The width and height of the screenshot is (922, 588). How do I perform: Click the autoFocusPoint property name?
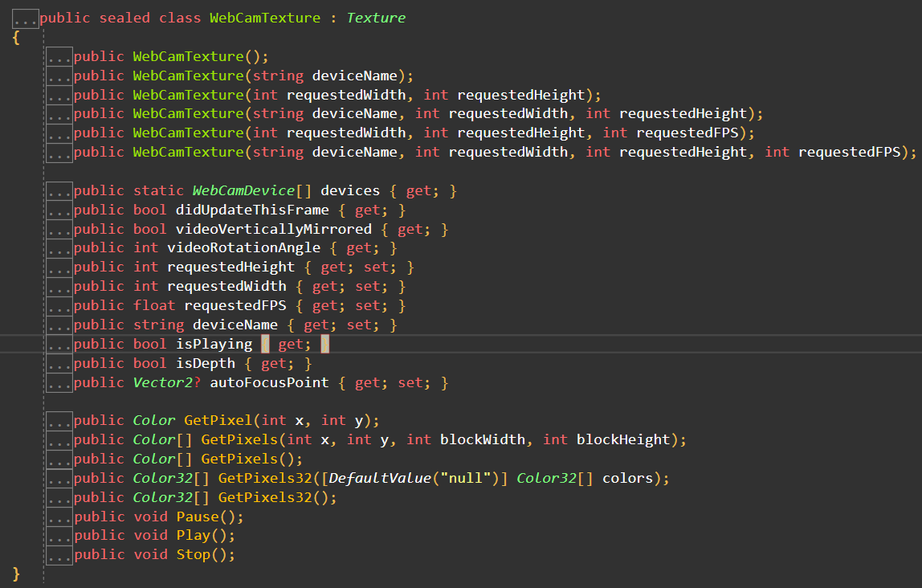tap(269, 383)
